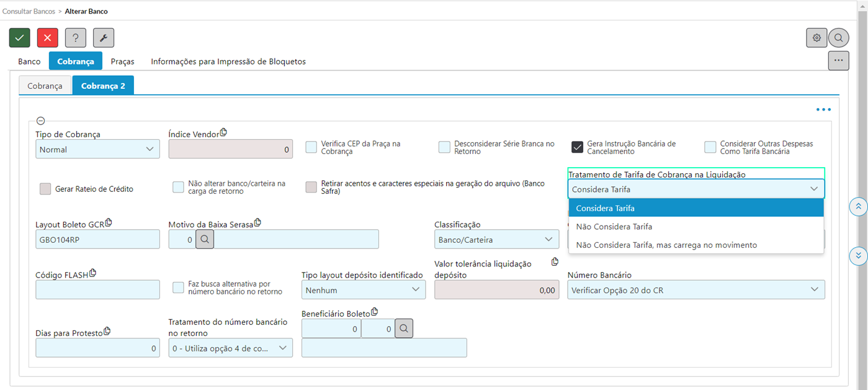This screenshot has height=390, width=868.
Task: Open Motivo da Baixa Serasa lookup magnifier
Action: (205, 239)
